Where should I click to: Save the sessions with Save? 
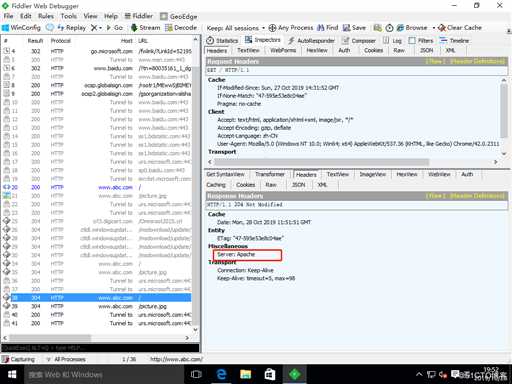point(354,28)
